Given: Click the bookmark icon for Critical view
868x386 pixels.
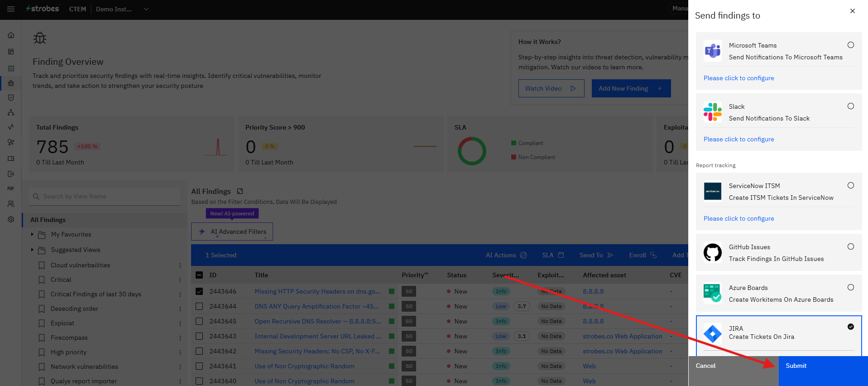Looking at the screenshot, I should click(42, 280).
